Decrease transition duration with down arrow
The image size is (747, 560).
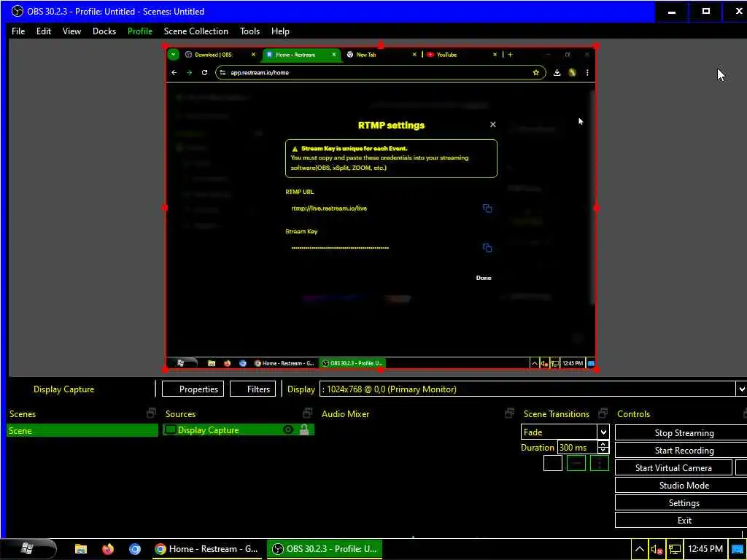(603, 451)
